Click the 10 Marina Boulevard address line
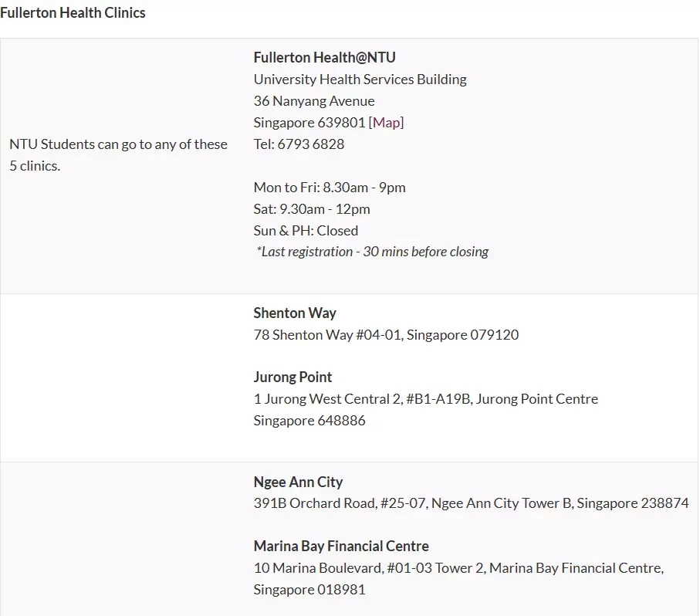 click(458, 568)
